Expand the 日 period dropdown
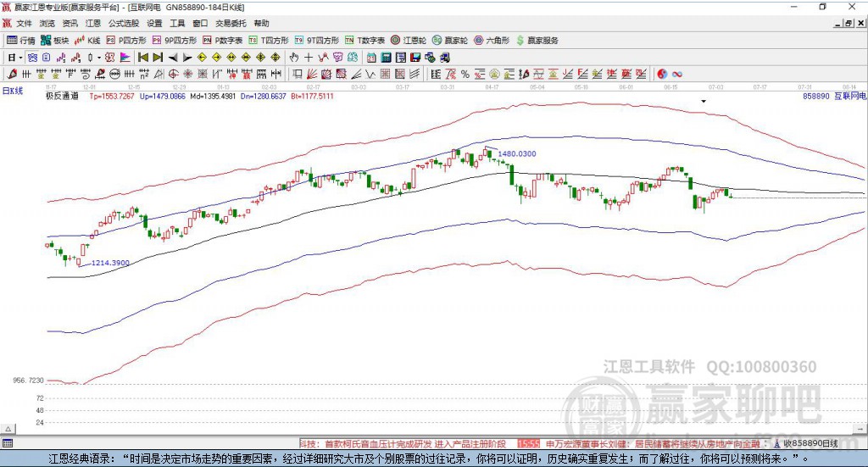 (20, 58)
